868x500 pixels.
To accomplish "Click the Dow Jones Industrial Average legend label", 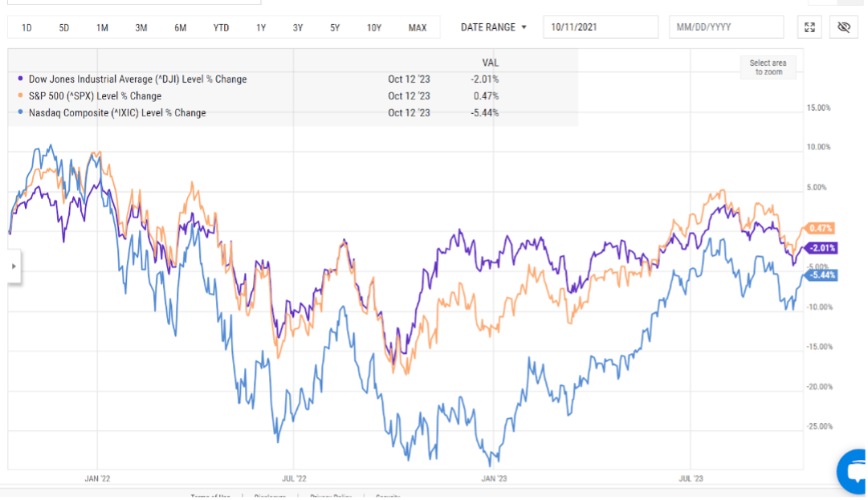I will (x=137, y=79).
